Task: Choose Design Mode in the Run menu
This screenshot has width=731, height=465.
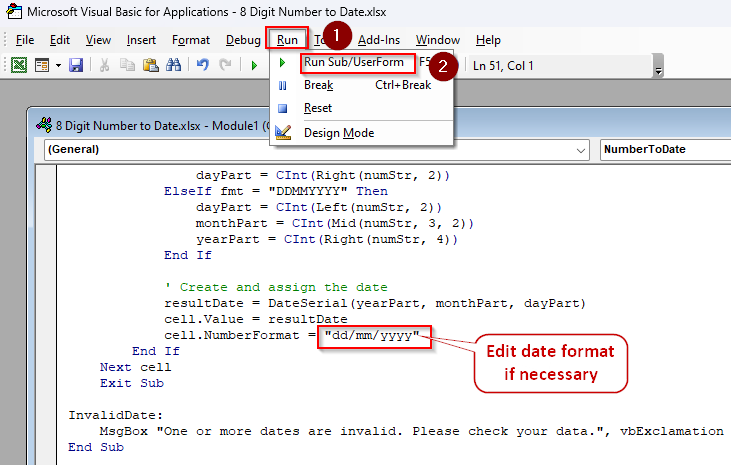Action: click(x=361, y=133)
